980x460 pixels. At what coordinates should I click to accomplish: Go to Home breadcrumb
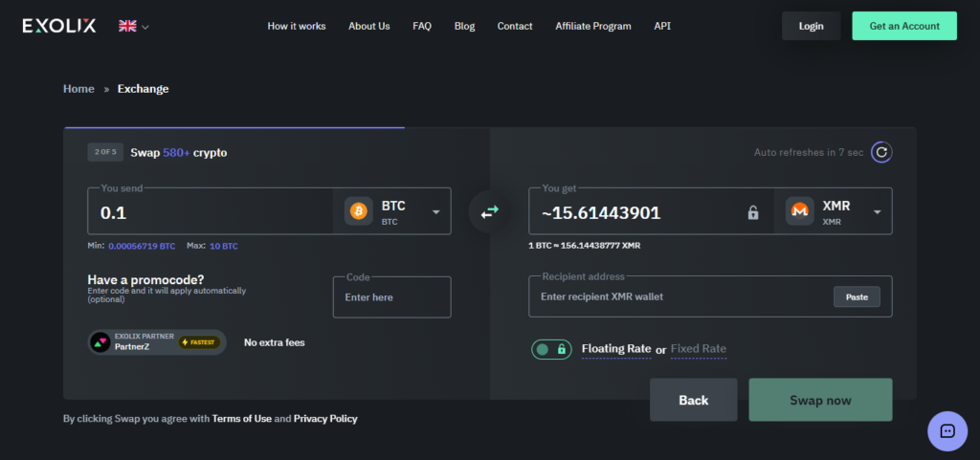click(x=78, y=89)
